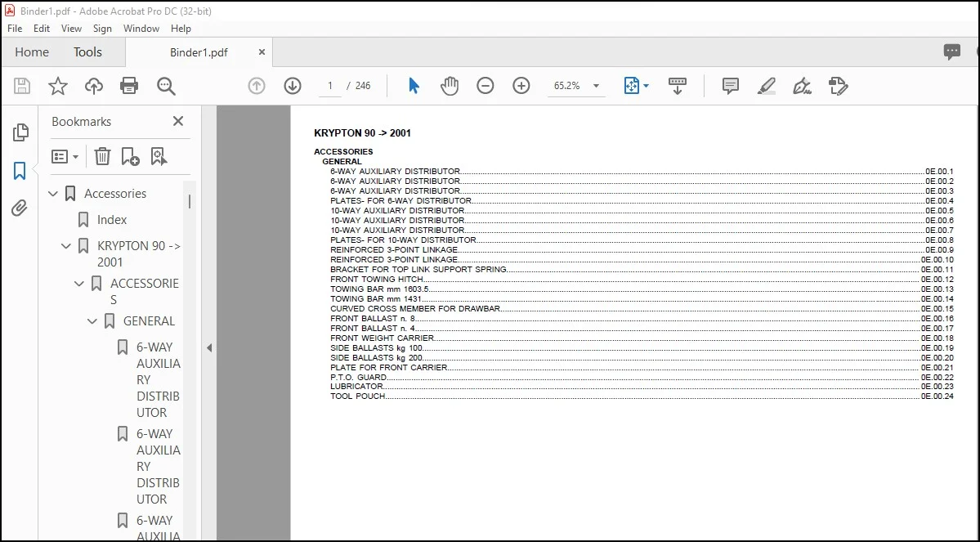Collapse the Accessories bookmark

click(x=53, y=194)
